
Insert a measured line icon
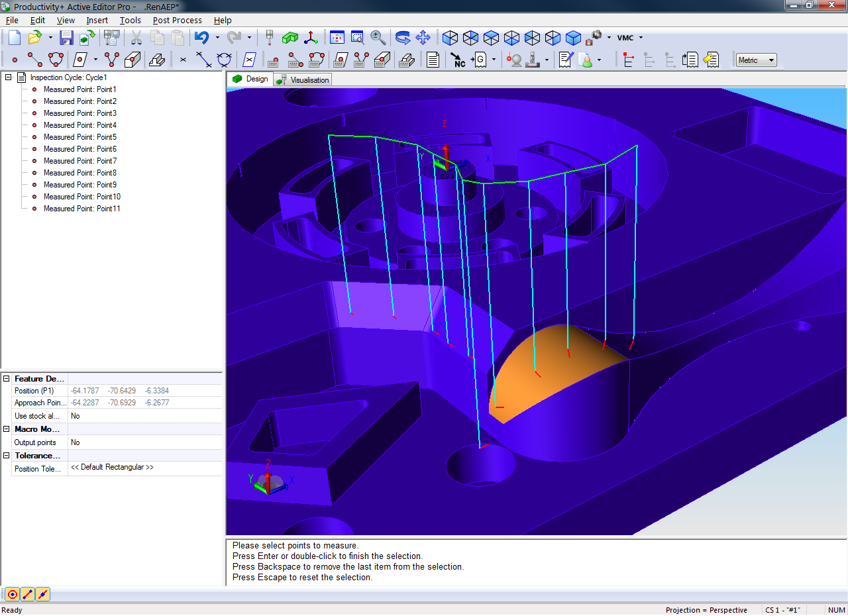[x=35, y=60]
